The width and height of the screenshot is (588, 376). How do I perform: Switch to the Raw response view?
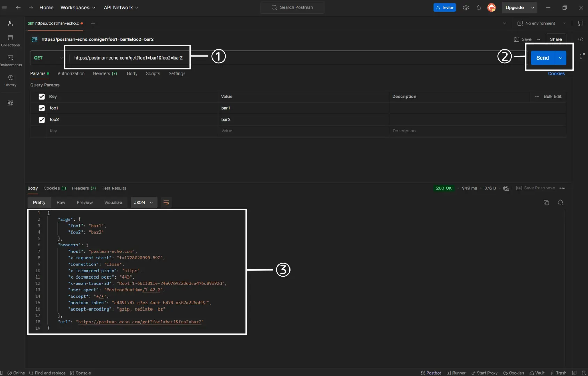[x=61, y=203]
